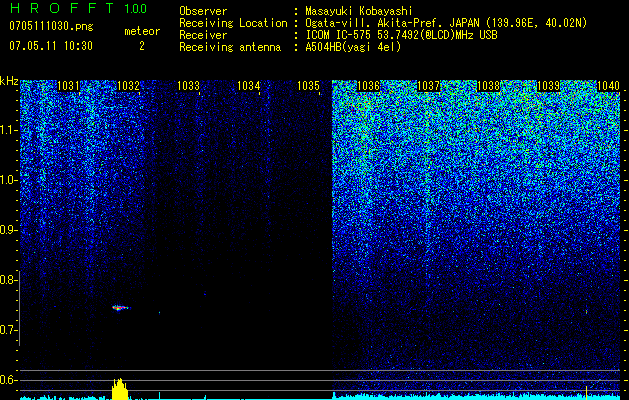Screen dimensions: 629x400
Task: Click the antenna A504HB(yagi 4el) text
Action: [x=353, y=47]
